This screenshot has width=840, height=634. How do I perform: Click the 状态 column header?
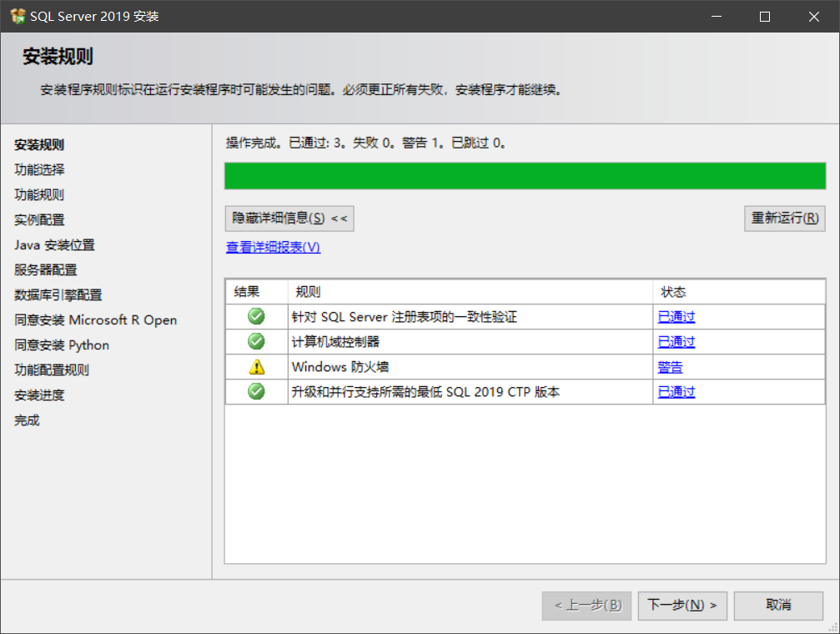click(x=739, y=291)
